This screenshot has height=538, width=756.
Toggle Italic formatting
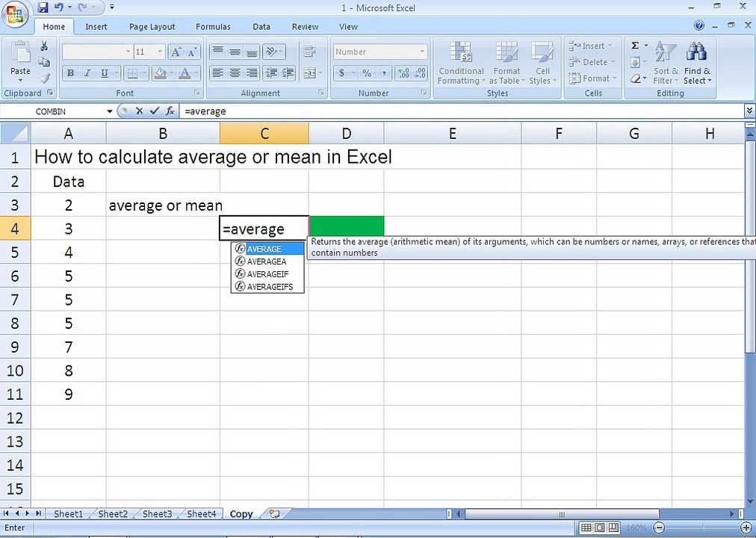pyautogui.click(x=87, y=73)
